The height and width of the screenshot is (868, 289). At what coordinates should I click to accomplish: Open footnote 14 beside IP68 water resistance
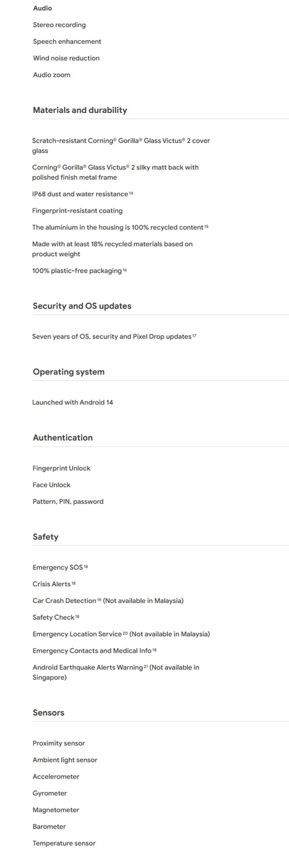131,193
